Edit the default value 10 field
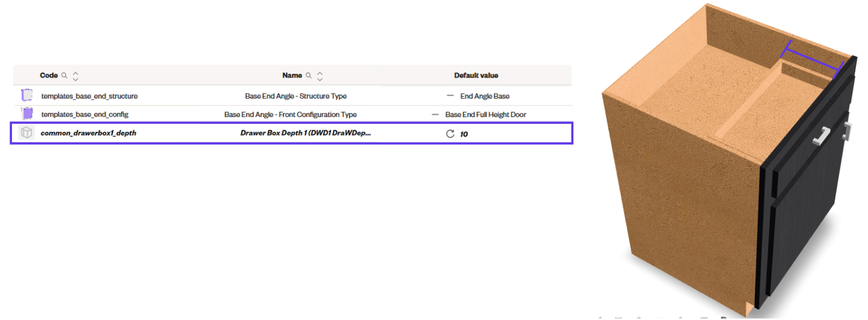This screenshot has height=320, width=868. pos(464,134)
